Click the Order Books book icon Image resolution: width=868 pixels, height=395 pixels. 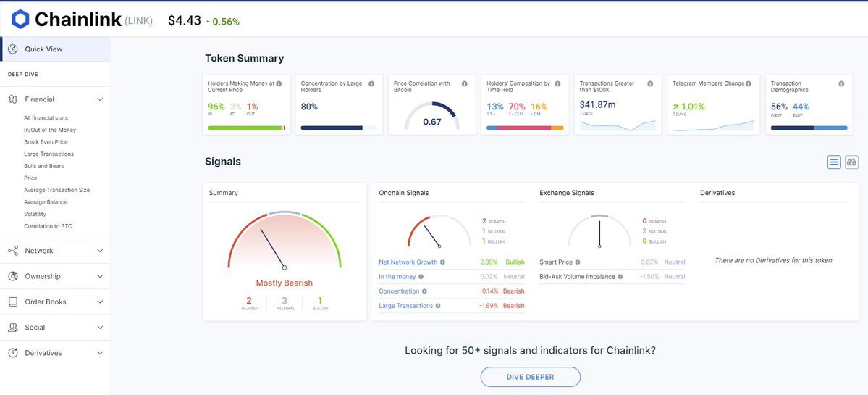[13, 302]
